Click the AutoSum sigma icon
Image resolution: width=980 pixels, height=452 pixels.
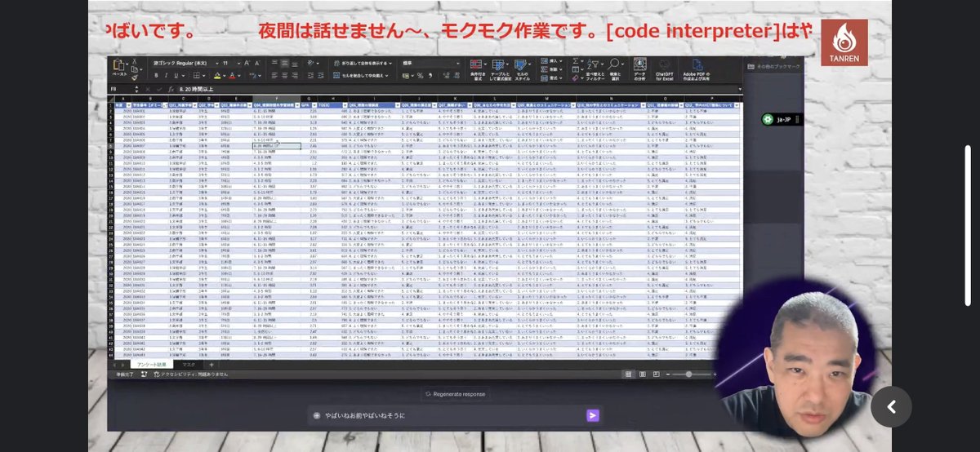coord(576,61)
